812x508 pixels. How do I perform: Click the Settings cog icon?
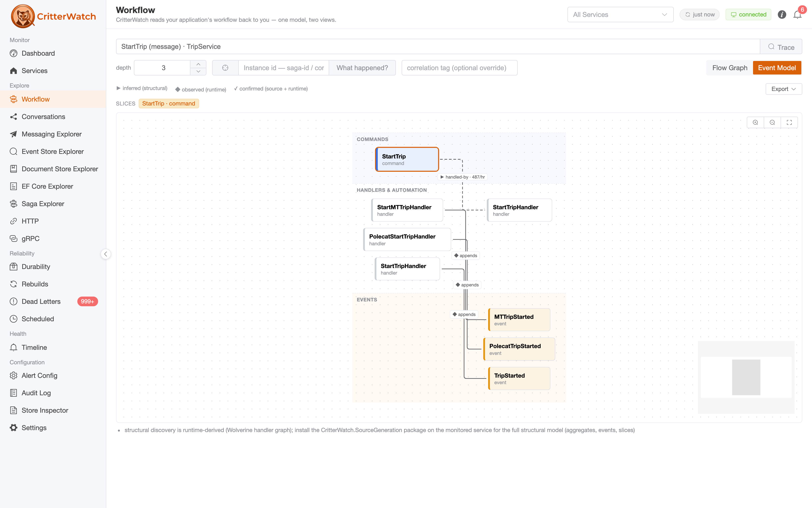(x=14, y=428)
